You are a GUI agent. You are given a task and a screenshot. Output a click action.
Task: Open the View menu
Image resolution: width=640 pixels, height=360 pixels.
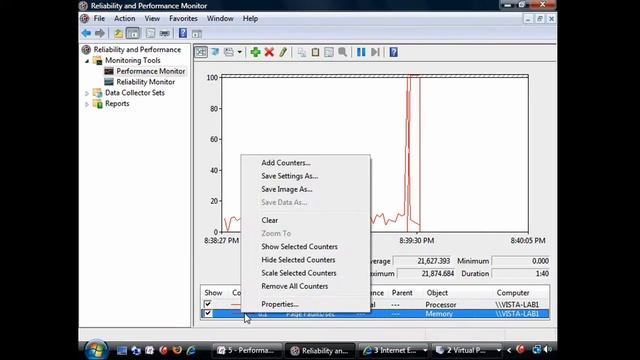click(x=152, y=18)
